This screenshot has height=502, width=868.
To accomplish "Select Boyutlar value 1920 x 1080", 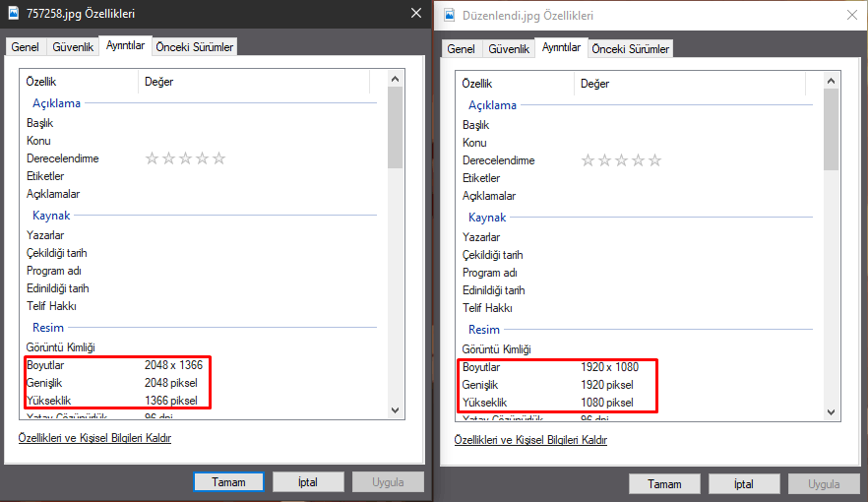I will [x=609, y=367].
